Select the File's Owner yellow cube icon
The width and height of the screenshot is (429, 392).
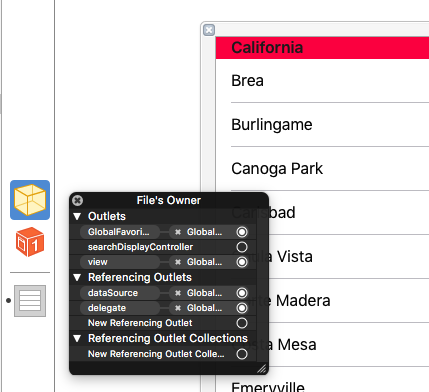pyautogui.click(x=30, y=200)
